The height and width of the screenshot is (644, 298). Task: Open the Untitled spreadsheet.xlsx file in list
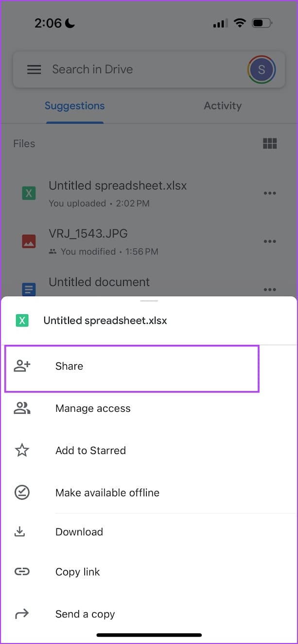pyautogui.click(x=118, y=186)
